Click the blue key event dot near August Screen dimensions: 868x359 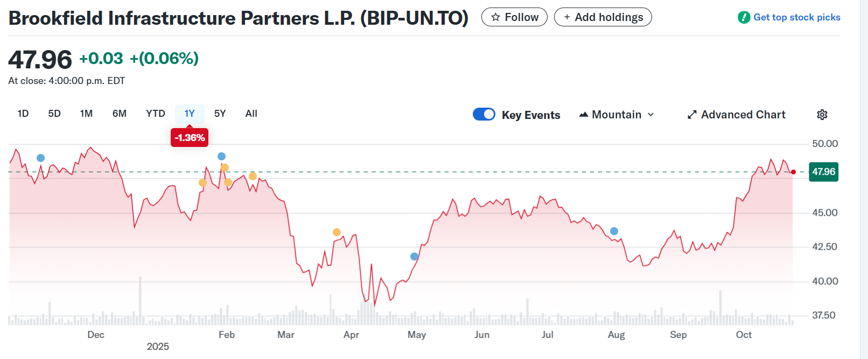click(x=614, y=231)
